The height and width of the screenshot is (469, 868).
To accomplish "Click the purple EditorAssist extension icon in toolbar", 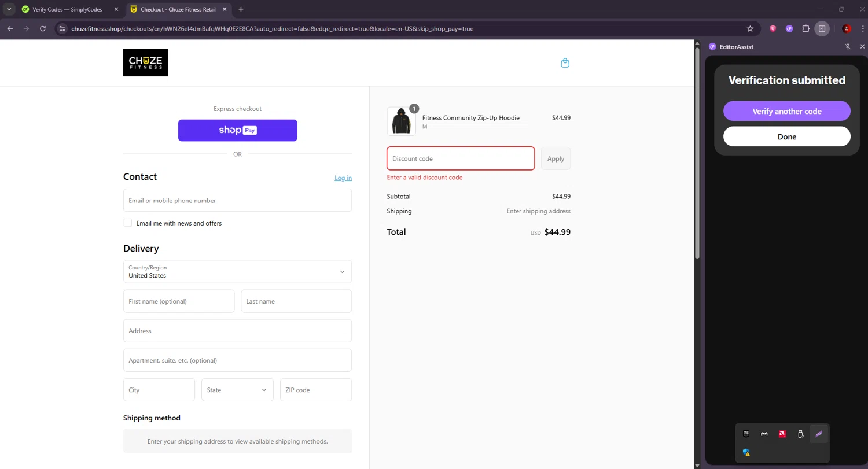I will [789, 28].
